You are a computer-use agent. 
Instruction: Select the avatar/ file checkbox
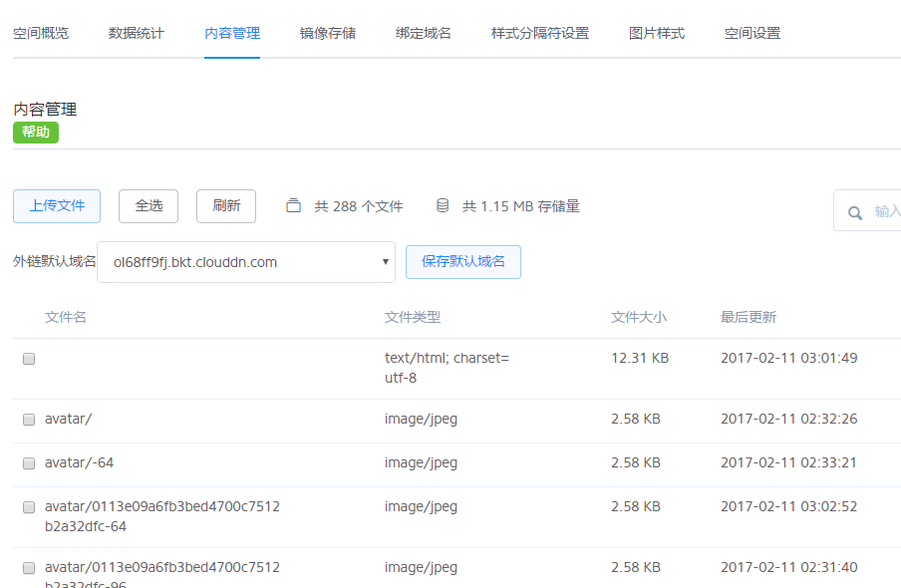pyautogui.click(x=29, y=420)
